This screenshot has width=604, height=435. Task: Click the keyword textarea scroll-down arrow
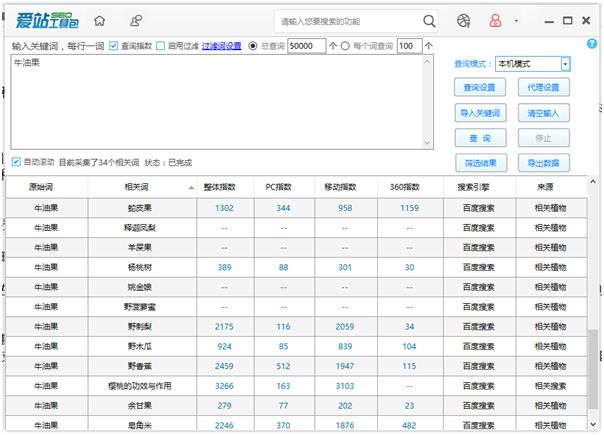pyautogui.click(x=427, y=143)
